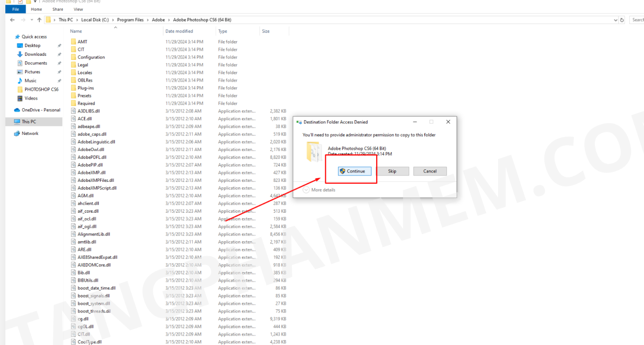Open the Presets folder
Viewport: 644px width, 345px height.
(84, 96)
